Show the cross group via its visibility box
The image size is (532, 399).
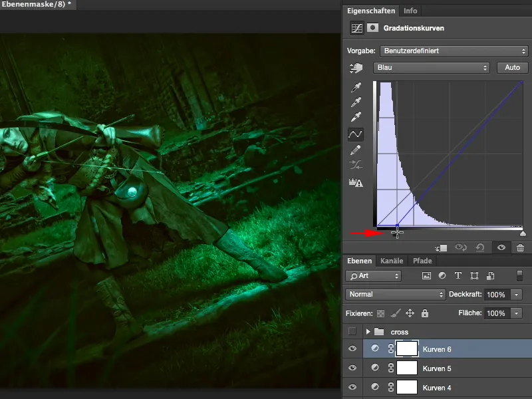click(352, 331)
